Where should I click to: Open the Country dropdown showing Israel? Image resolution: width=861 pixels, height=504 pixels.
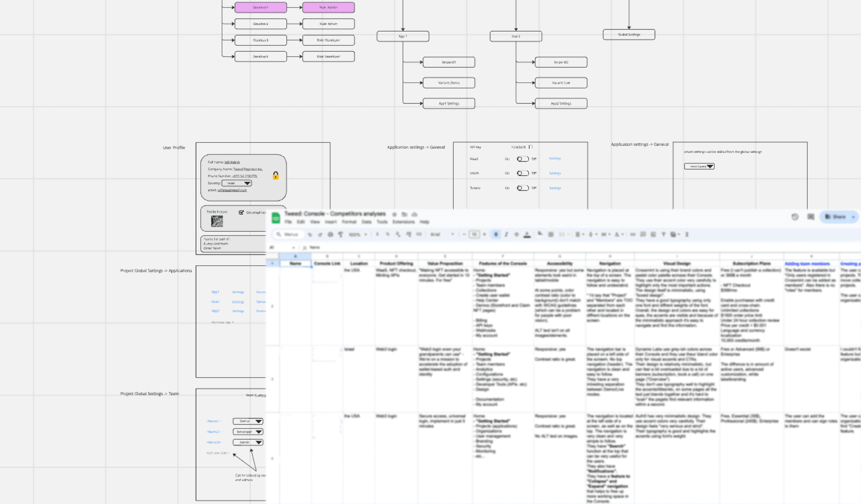237,183
